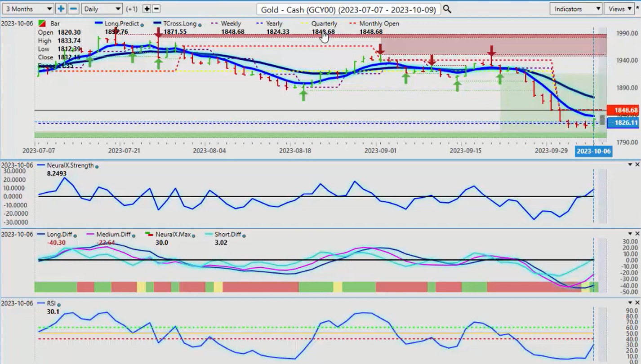Image resolution: width=641 pixels, height=364 pixels.
Task: Click the 1990.00 price axis label
Action: pos(627,33)
